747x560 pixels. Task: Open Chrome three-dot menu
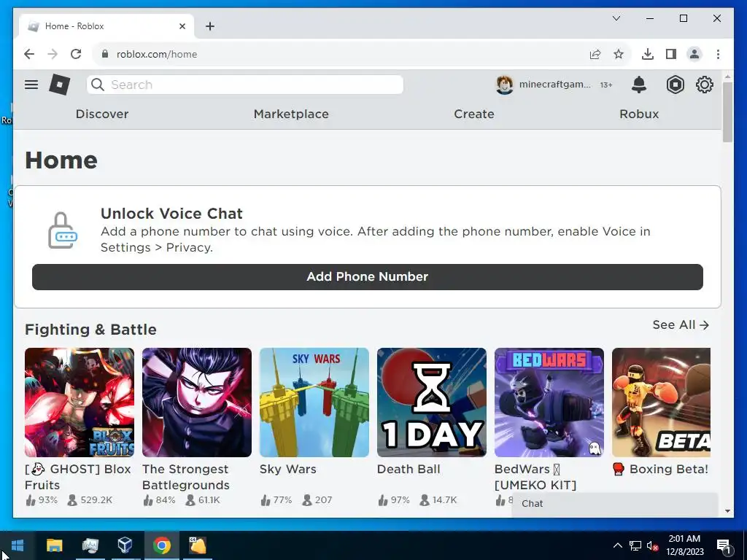pyautogui.click(x=718, y=54)
